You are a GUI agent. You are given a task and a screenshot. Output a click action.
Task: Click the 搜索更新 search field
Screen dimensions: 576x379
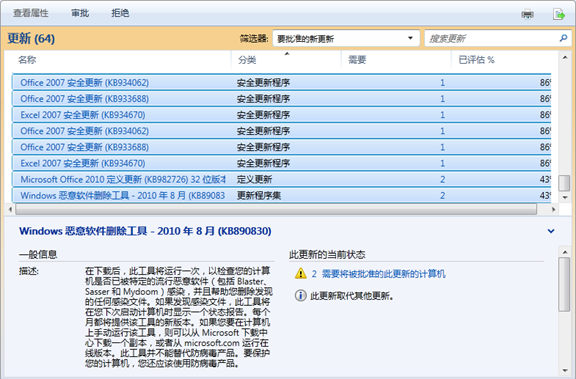[x=492, y=38]
